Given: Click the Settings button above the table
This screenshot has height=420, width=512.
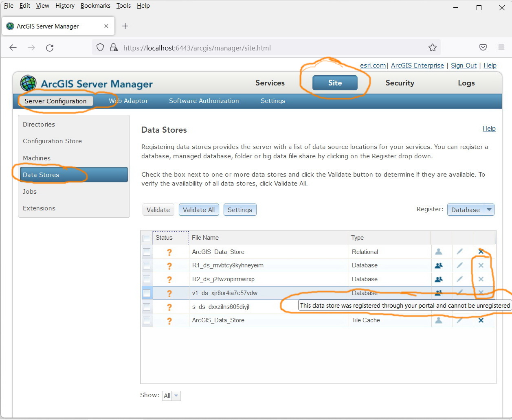Looking at the screenshot, I should pyautogui.click(x=240, y=210).
